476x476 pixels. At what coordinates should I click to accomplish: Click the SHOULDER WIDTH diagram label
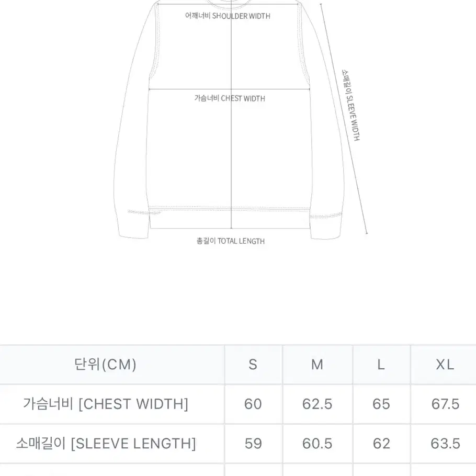point(228,16)
